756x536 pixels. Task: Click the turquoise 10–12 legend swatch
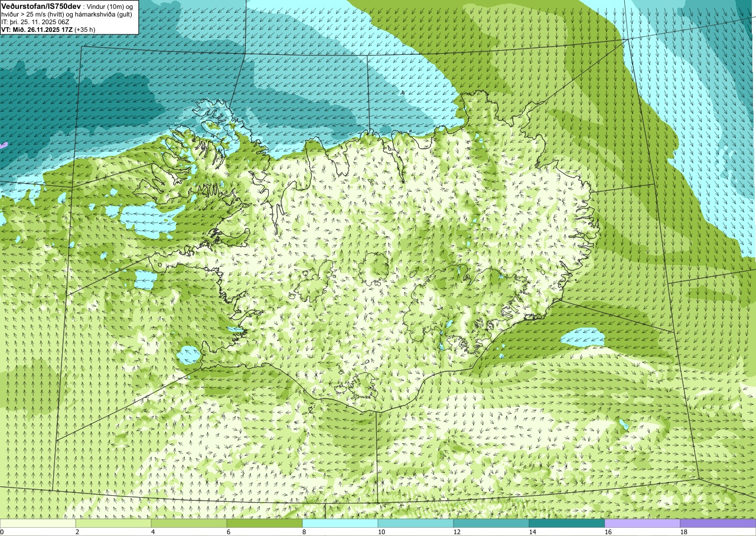[x=416, y=523]
